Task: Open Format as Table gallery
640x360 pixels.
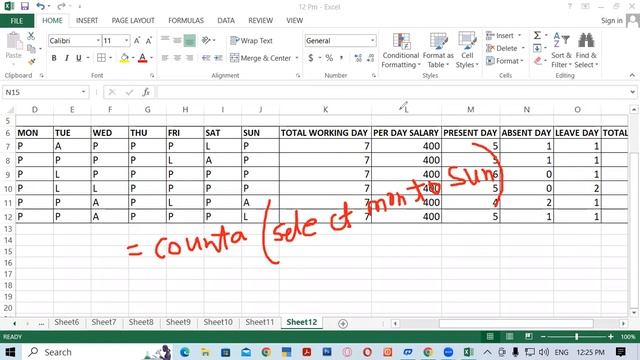Action: pyautogui.click(x=438, y=50)
